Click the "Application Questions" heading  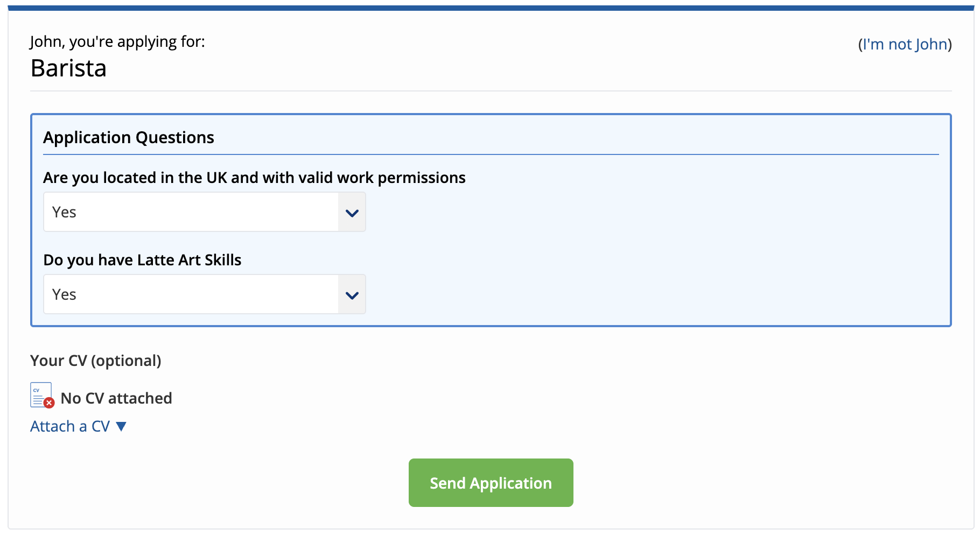pyautogui.click(x=129, y=137)
